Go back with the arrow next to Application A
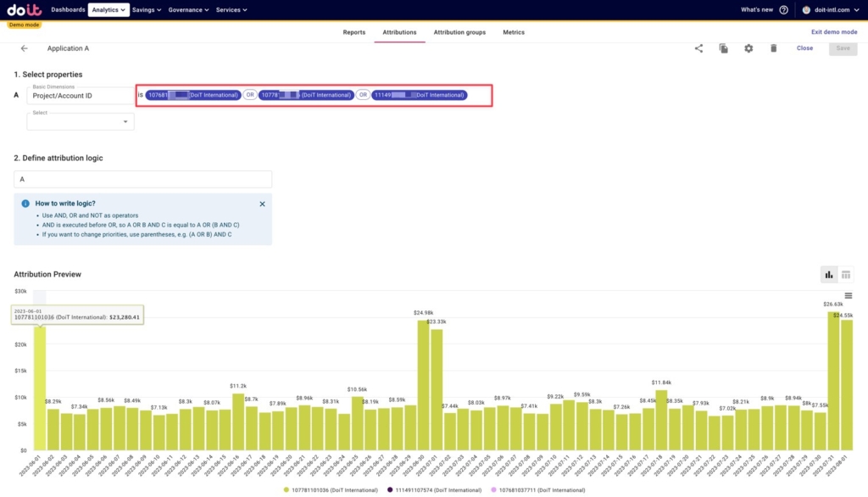868x497 pixels. click(24, 48)
